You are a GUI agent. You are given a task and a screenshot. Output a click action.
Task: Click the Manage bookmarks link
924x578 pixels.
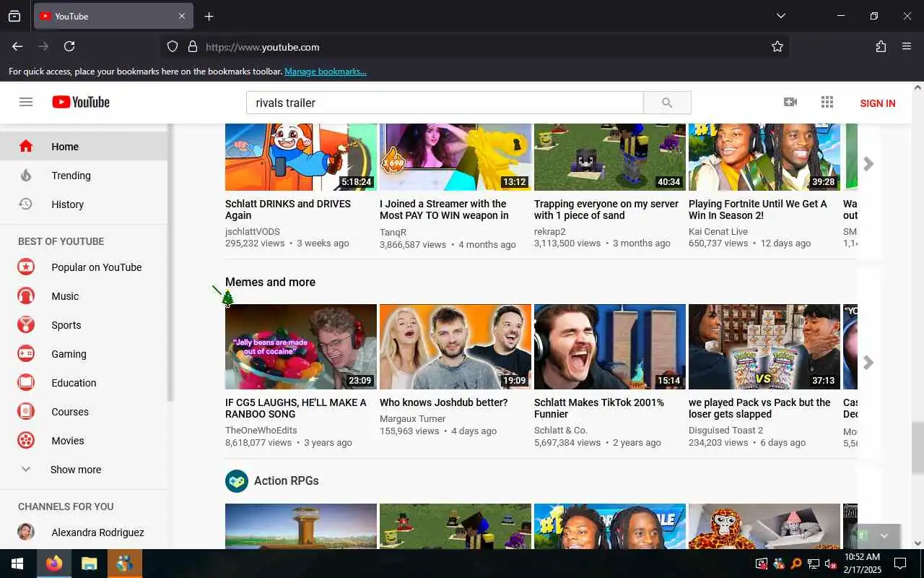click(326, 71)
